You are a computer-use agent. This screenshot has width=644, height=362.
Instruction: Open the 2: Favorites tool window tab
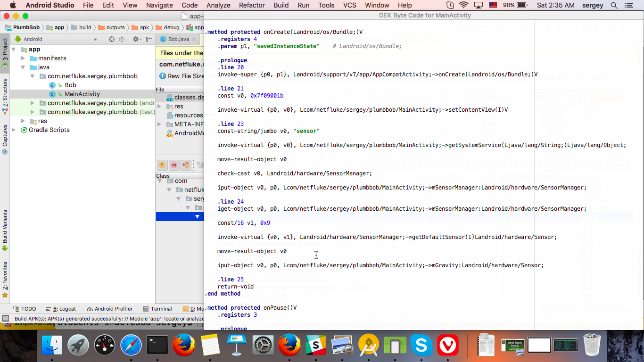(x=5, y=280)
